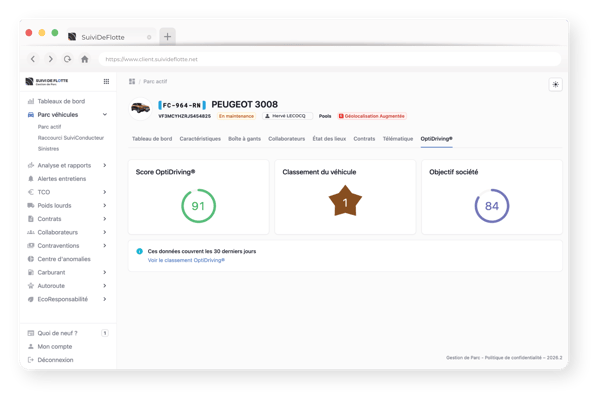Click the sidebar Collaborateurs people icon
600x401 pixels.
click(x=31, y=232)
